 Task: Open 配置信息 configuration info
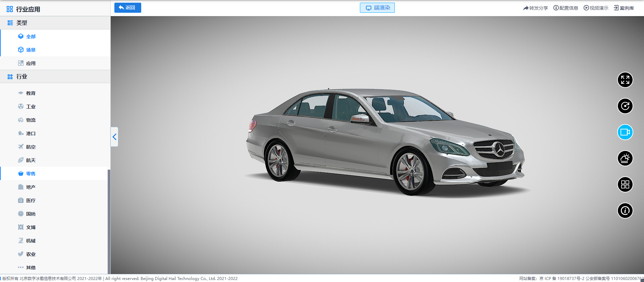pyautogui.click(x=566, y=8)
